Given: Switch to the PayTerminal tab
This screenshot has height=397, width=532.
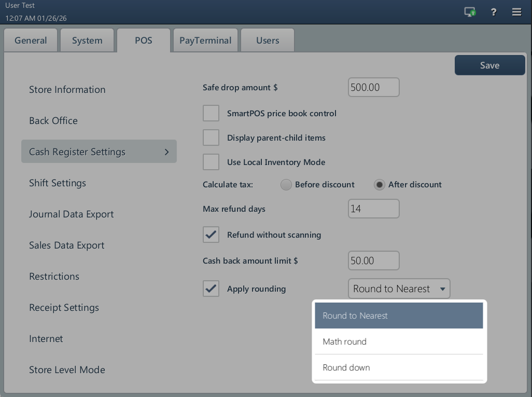Looking at the screenshot, I should tap(205, 40).
